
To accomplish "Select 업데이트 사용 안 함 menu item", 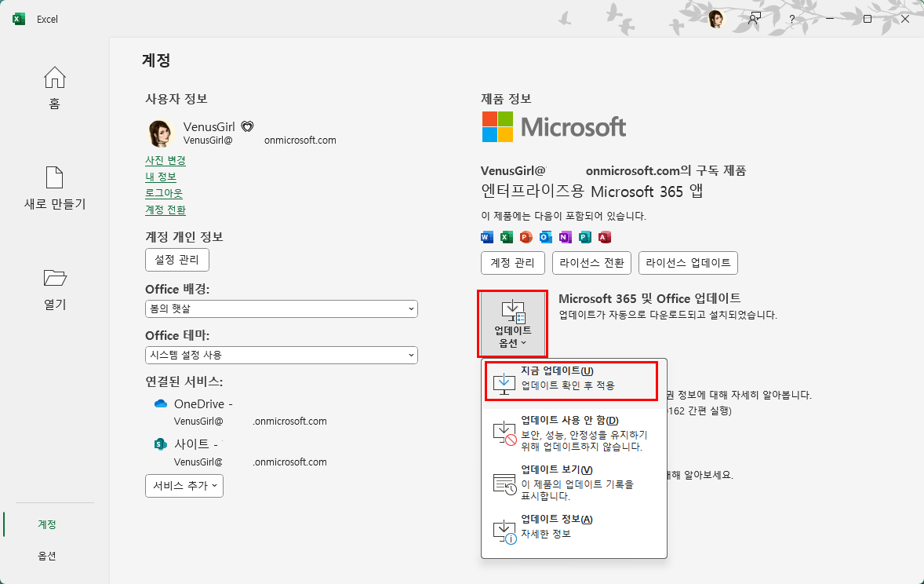I will pos(574,433).
